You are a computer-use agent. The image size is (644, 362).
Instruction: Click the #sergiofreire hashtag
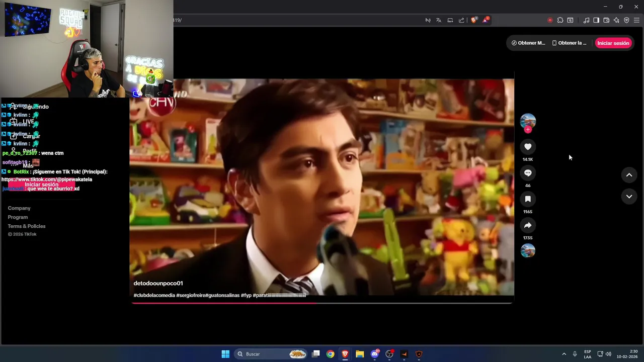[191, 296]
